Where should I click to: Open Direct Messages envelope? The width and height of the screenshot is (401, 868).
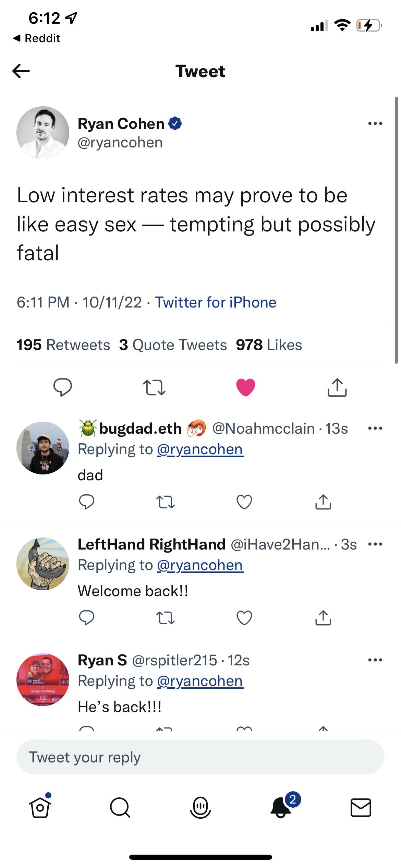(x=361, y=807)
